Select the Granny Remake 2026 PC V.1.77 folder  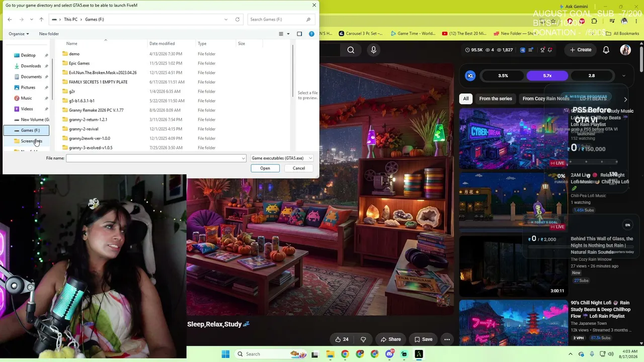click(96, 110)
